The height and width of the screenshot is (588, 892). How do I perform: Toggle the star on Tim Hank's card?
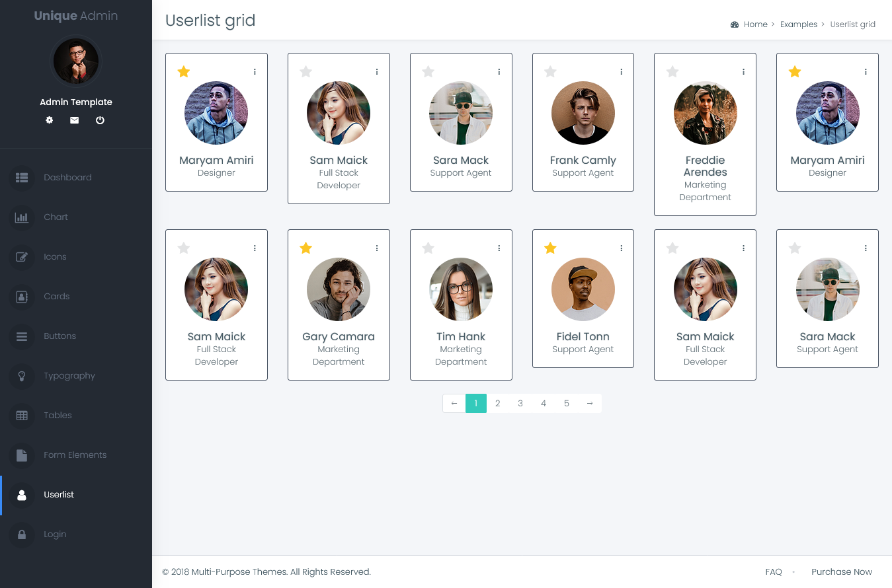pos(428,248)
